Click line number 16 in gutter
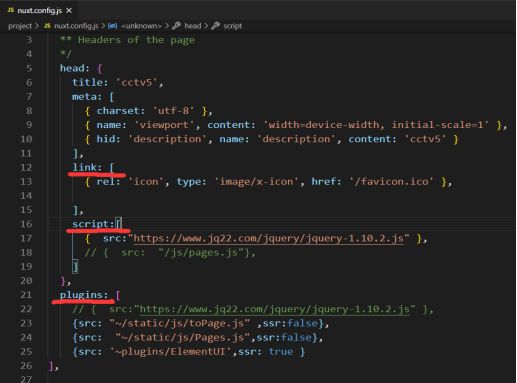Screen dimensions: 517x383 click(26, 224)
